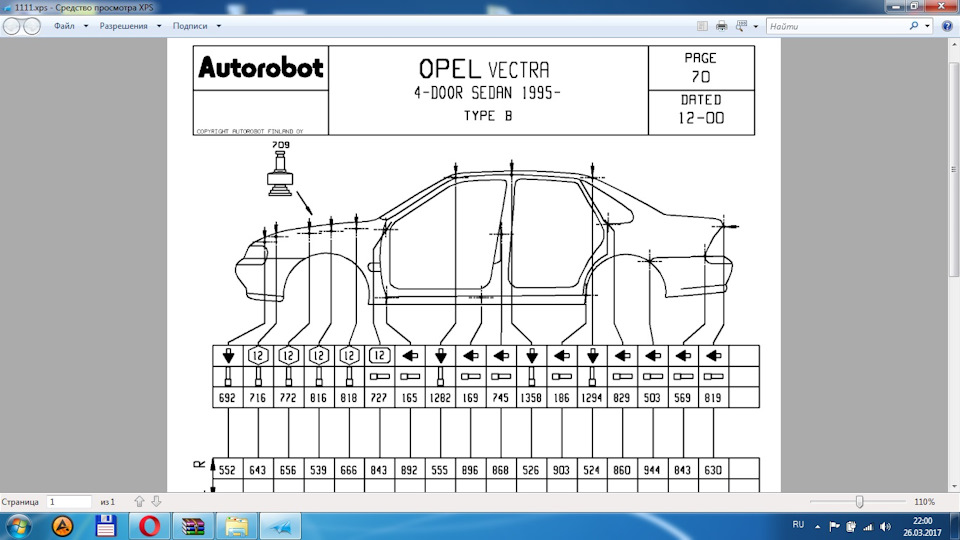
Task: Click the Forward navigation round button
Action: [31, 26]
